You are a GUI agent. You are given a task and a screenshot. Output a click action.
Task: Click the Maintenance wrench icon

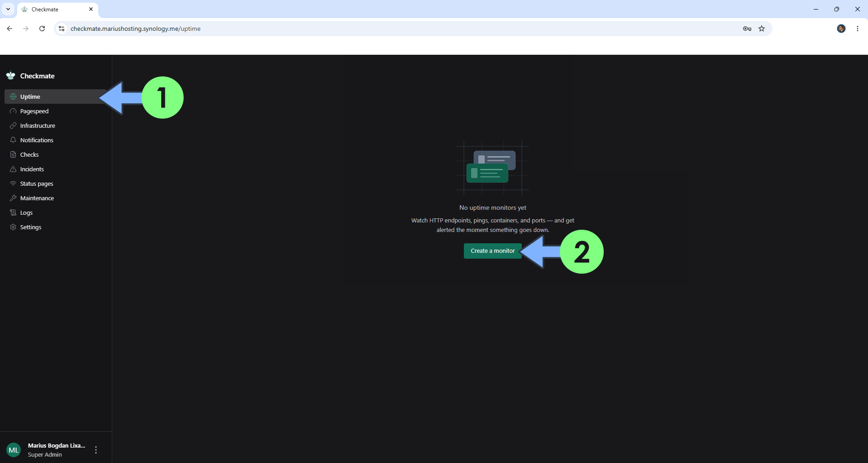coord(13,198)
